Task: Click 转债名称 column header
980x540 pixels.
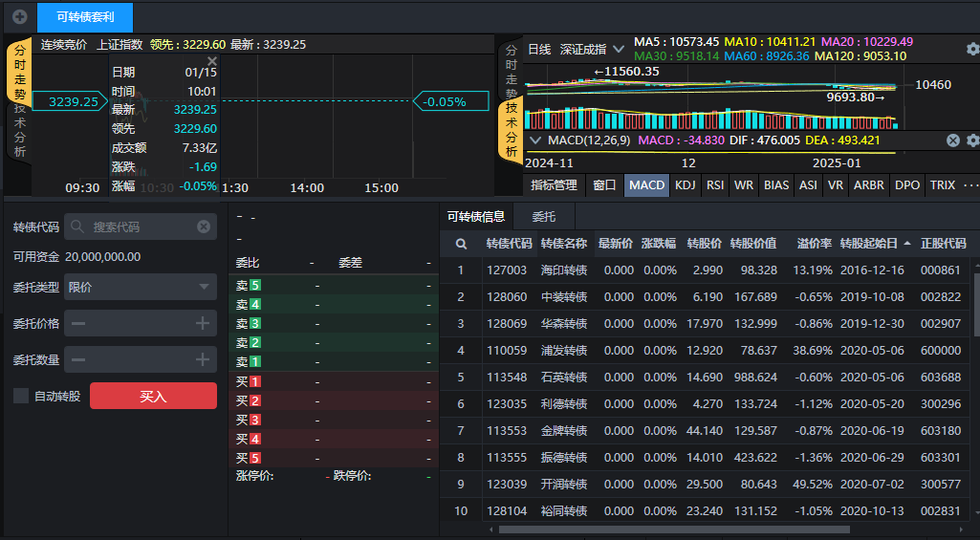Action: (564, 243)
